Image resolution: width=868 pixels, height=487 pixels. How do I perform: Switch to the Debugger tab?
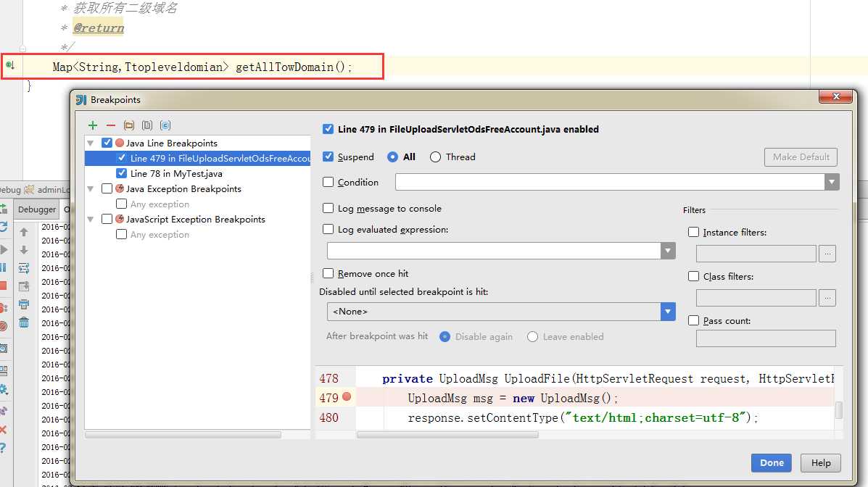coord(36,209)
